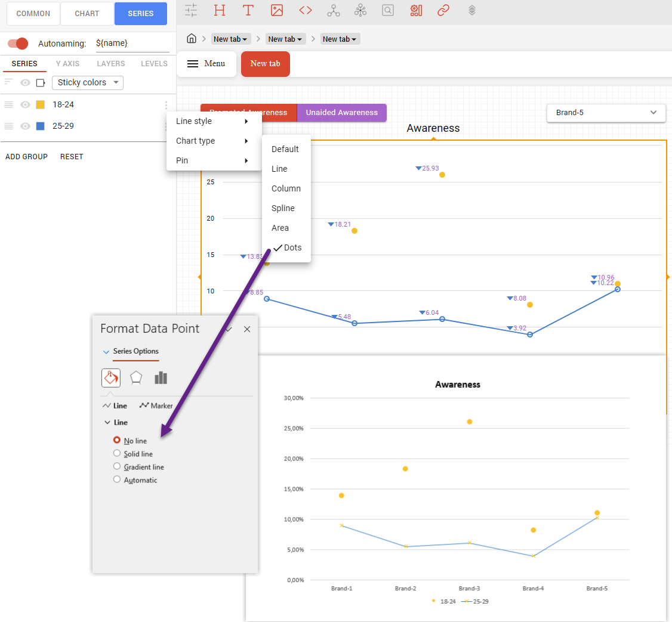Collapse the Line section chevron
Screen dimensions: 672x622
click(107, 422)
